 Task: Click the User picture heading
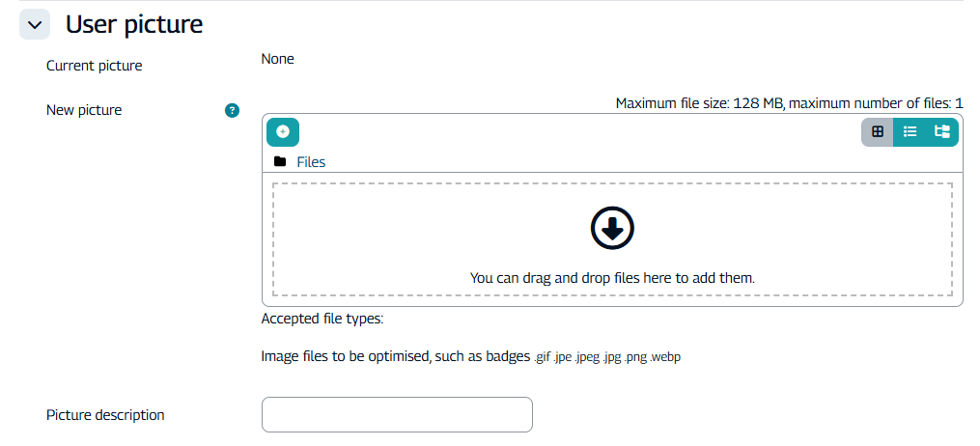click(x=134, y=25)
